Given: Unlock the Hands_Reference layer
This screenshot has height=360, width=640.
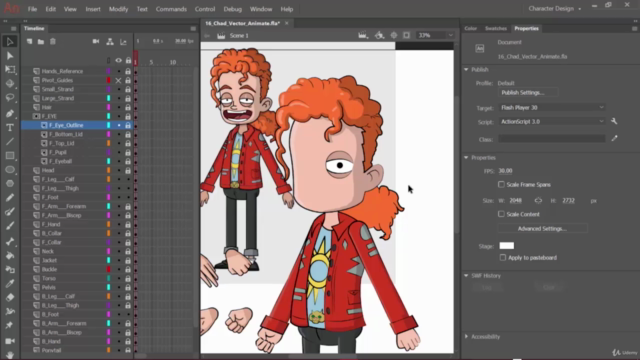Looking at the screenshot, I should [128, 71].
